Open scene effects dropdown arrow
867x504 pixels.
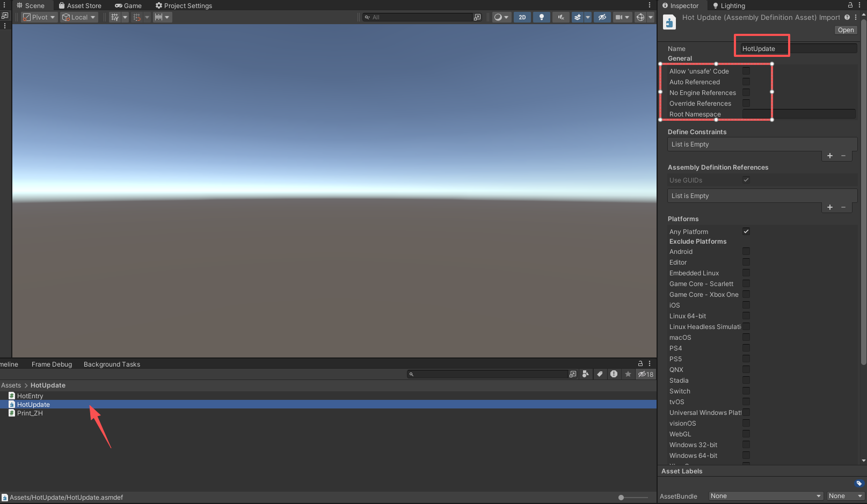[587, 17]
